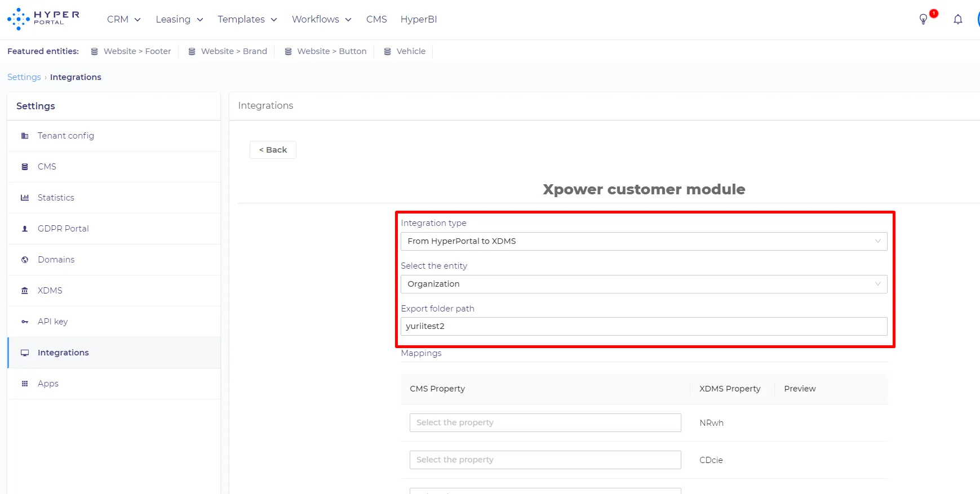Viewport: 980px width, 494px height.
Task: Click the Website > Footer database icon
Action: 95,51
